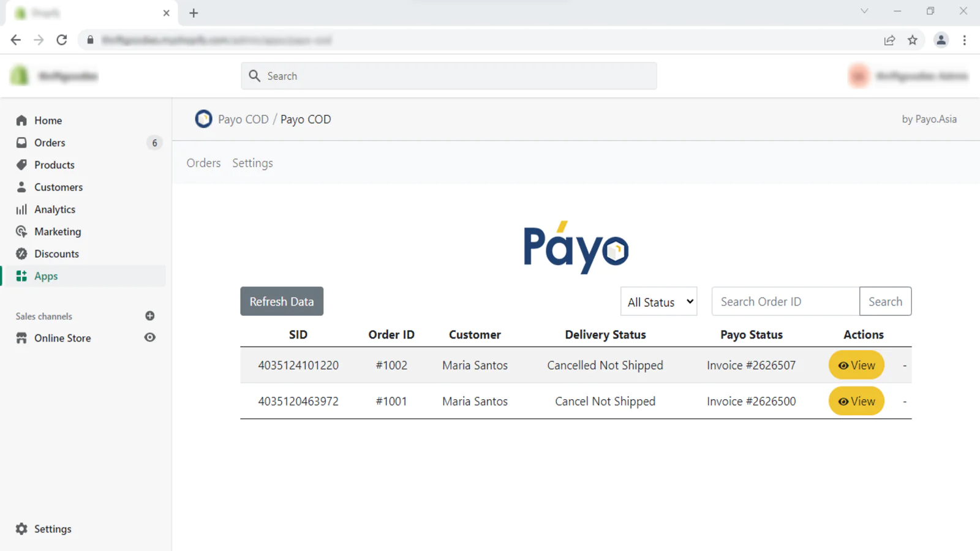
Task: Click the Analytics bar chart icon
Action: [x=21, y=209]
